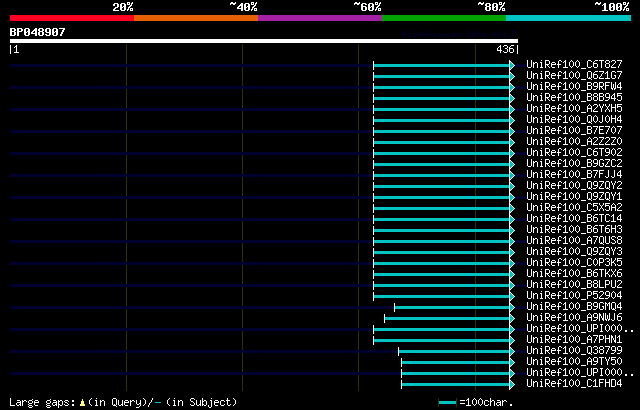Select the UniRef100_Q9ZQY1 label
The height and width of the screenshot is (410, 640).
tap(574, 196)
